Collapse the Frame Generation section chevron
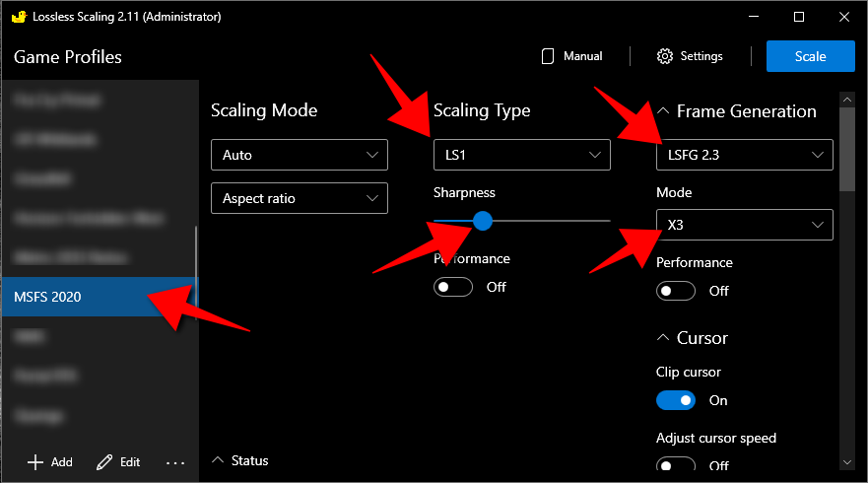The width and height of the screenshot is (868, 483). pyautogui.click(x=663, y=111)
